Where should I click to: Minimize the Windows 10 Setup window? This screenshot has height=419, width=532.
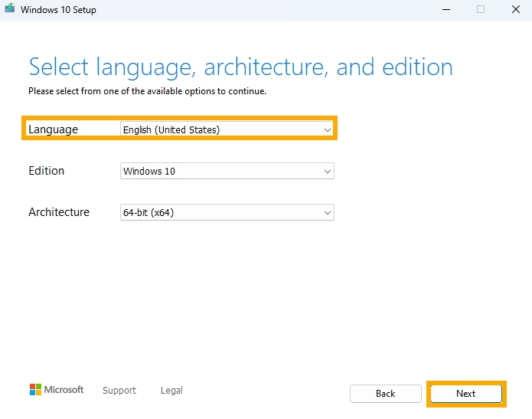(x=446, y=9)
